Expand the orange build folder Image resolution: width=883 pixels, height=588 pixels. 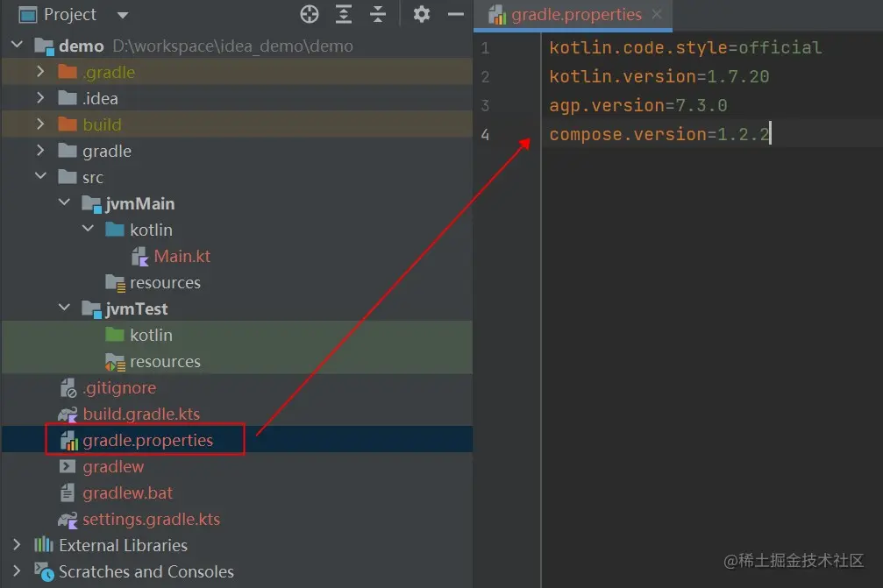tap(40, 124)
